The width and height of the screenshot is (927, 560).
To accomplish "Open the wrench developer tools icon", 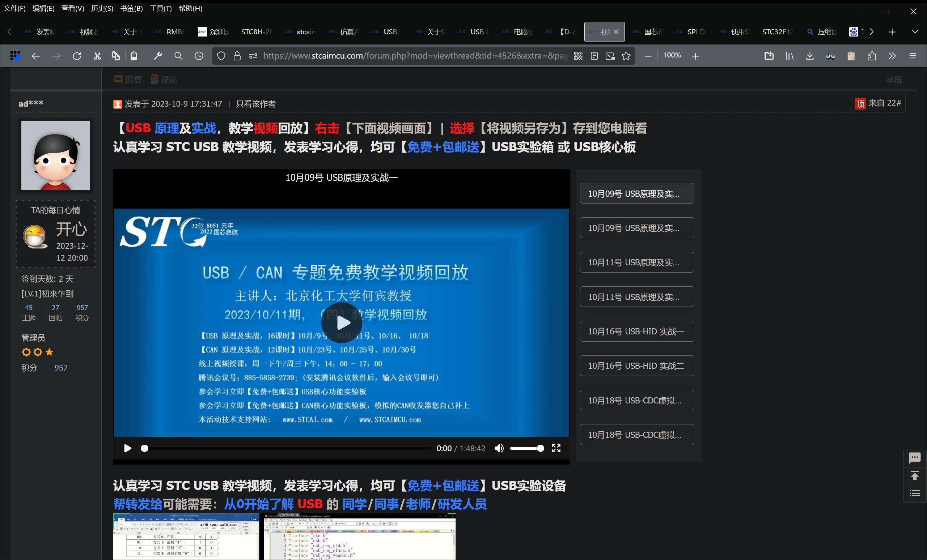I will click(158, 56).
